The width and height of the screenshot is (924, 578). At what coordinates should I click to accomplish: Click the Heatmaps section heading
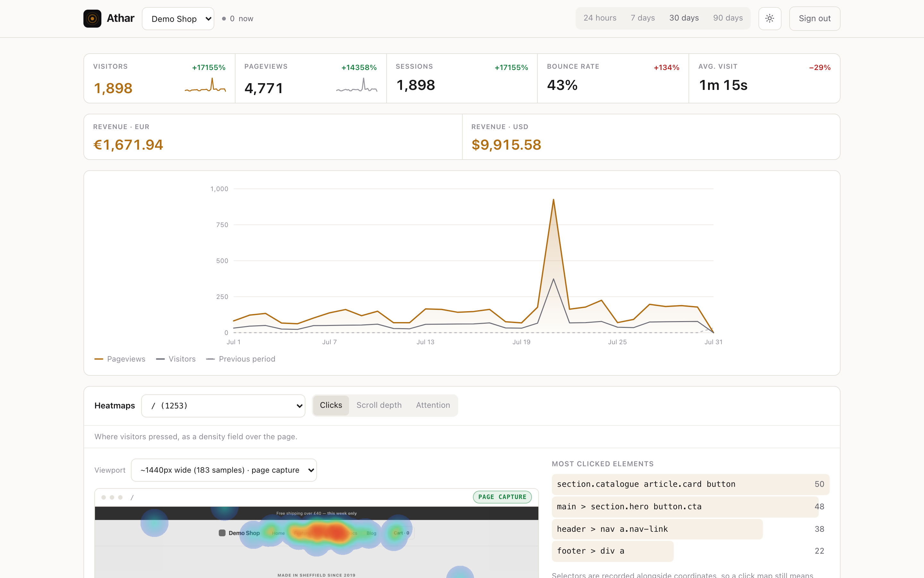(115, 406)
